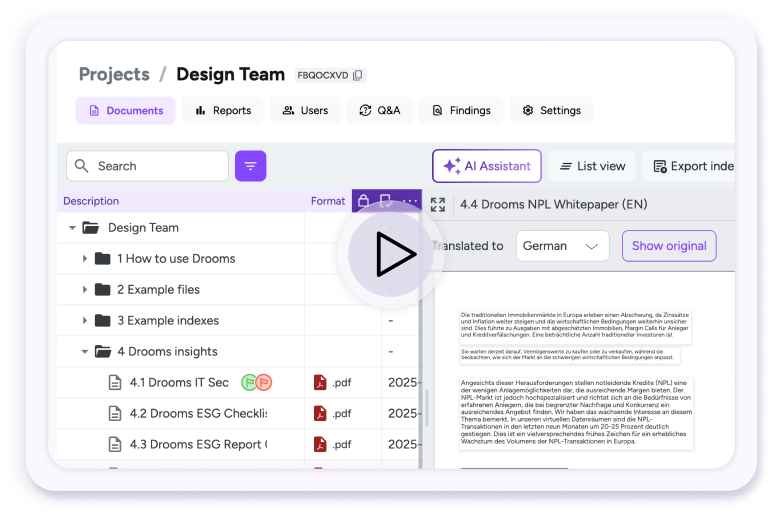Open the German language dropdown
The width and height of the screenshot is (776, 517).
[x=562, y=246]
